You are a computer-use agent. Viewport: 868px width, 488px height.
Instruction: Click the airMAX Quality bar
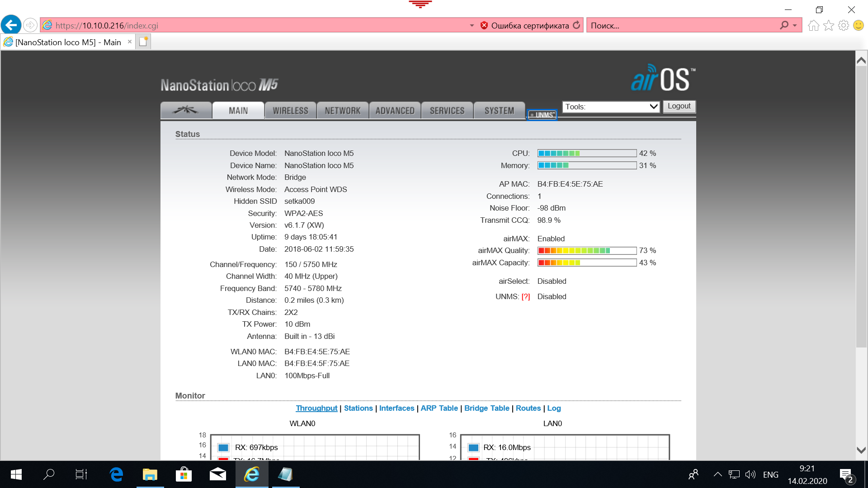587,250
